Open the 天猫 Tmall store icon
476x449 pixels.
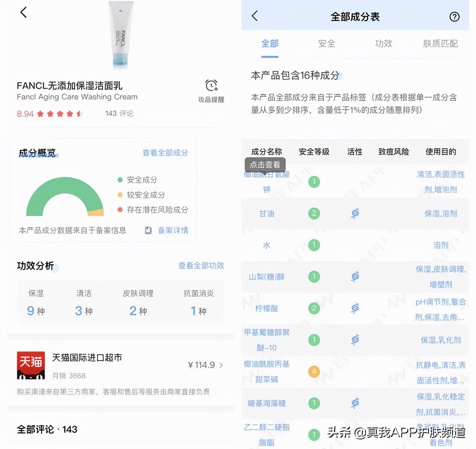(x=30, y=365)
